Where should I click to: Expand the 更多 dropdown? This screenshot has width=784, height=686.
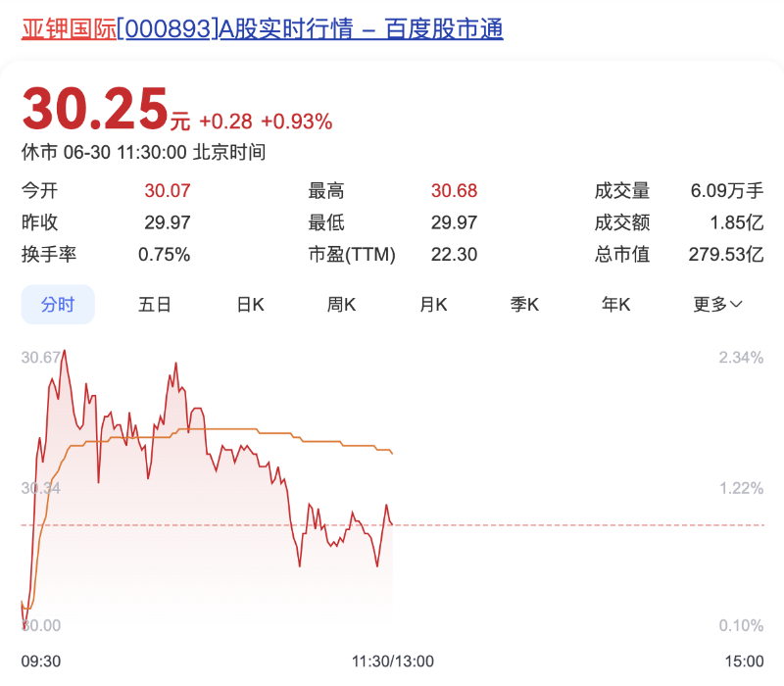717,304
